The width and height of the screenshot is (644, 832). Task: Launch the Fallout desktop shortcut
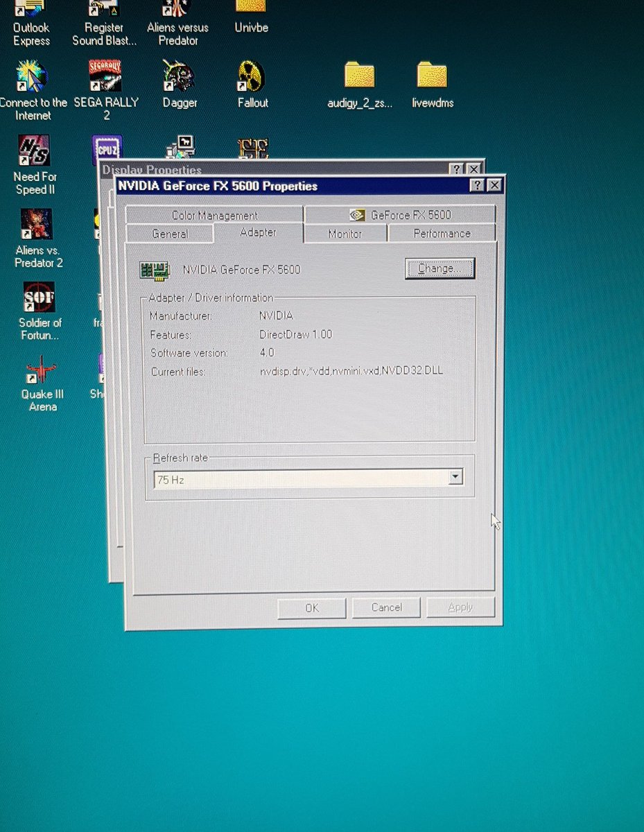[252, 84]
